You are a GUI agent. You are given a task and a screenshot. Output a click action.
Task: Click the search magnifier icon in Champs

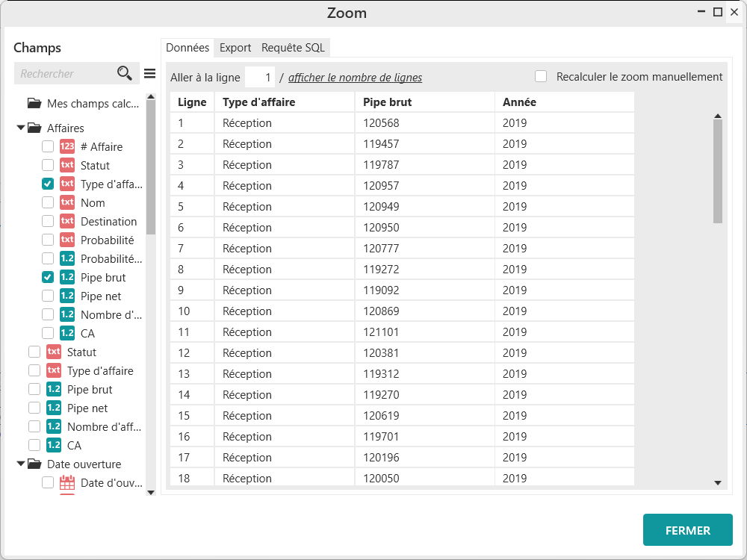pos(124,73)
